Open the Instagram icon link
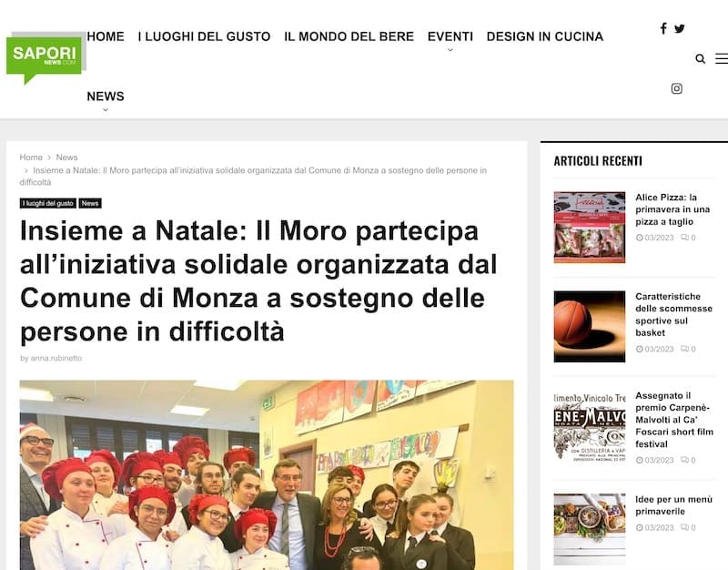This screenshot has width=728, height=570. (x=676, y=88)
